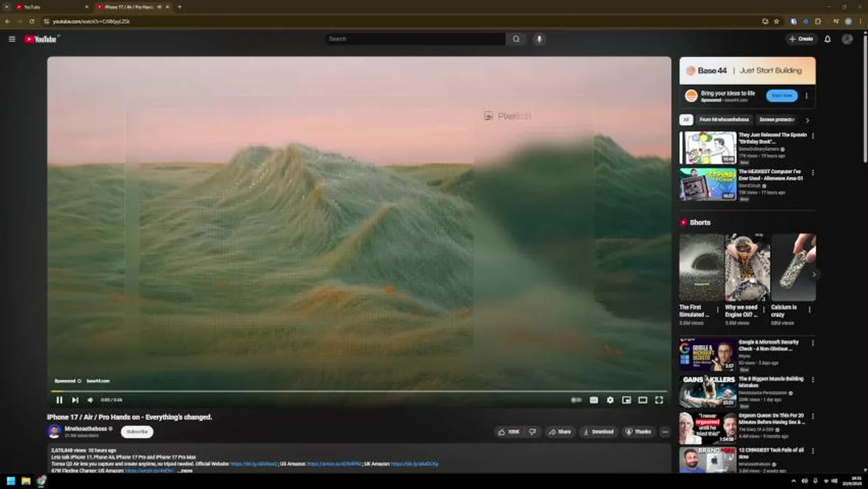
Task: Open options for Google & Microsoft Security video
Action: (812, 343)
